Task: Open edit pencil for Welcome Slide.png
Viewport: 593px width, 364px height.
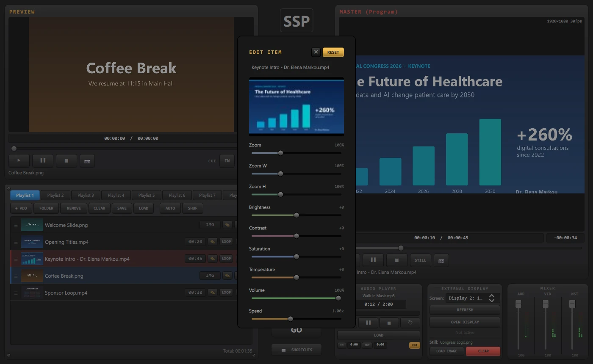Action: point(227,225)
